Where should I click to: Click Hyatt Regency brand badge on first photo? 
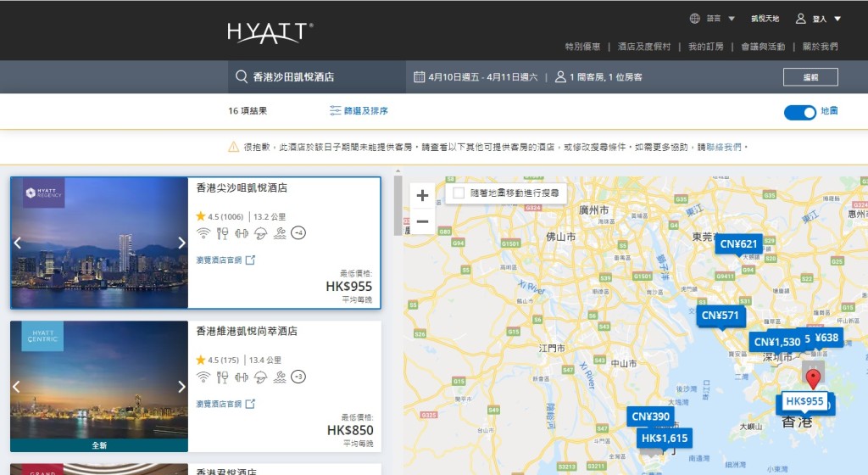click(44, 193)
